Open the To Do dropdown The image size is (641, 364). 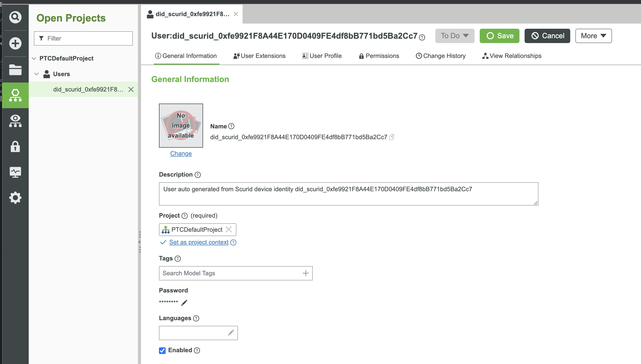455,36
